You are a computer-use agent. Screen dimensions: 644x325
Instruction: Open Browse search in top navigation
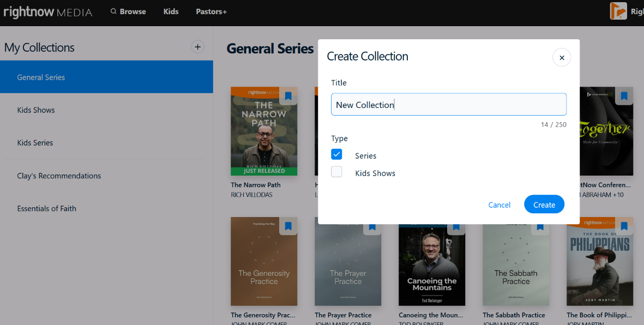pos(128,11)
